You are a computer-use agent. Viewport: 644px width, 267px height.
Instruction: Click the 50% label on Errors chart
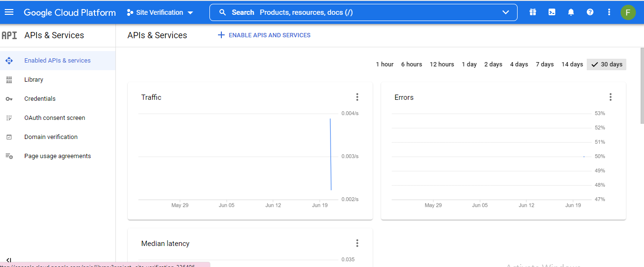tap(600, 156)
